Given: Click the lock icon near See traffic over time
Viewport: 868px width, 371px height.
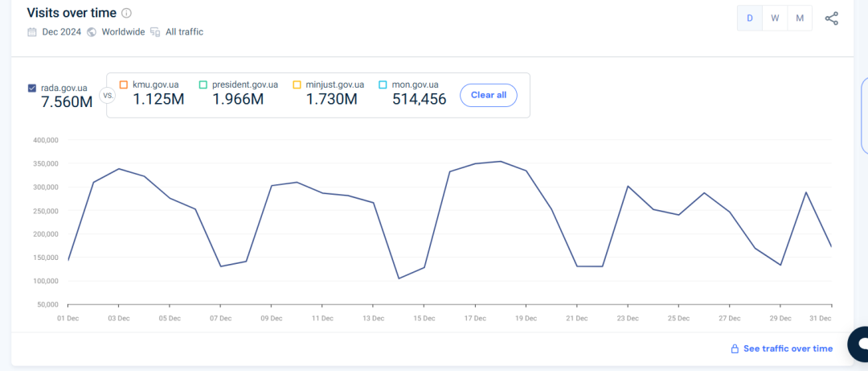Looking at the screenshot, I should [x=734, y=348].
